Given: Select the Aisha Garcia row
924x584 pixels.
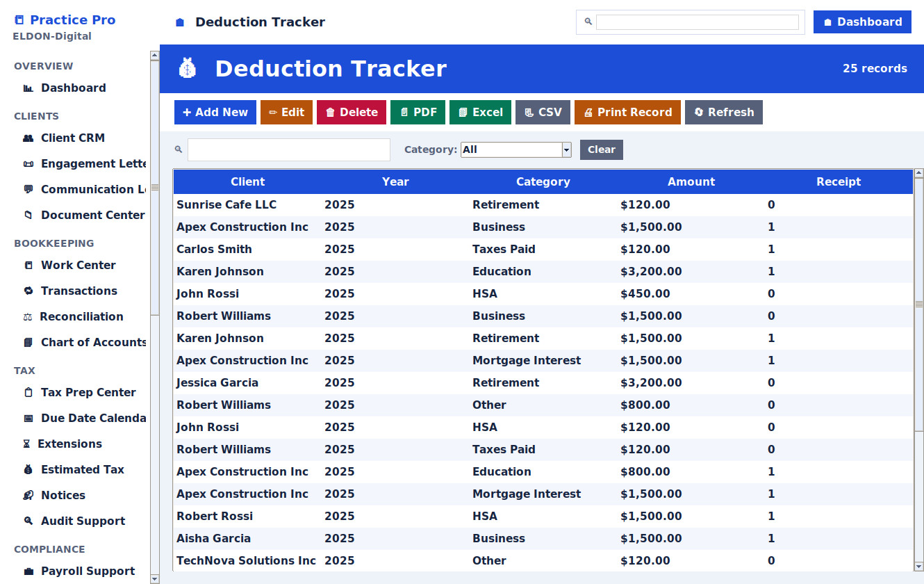Looking at the screenshot, I should coord(543,539).
